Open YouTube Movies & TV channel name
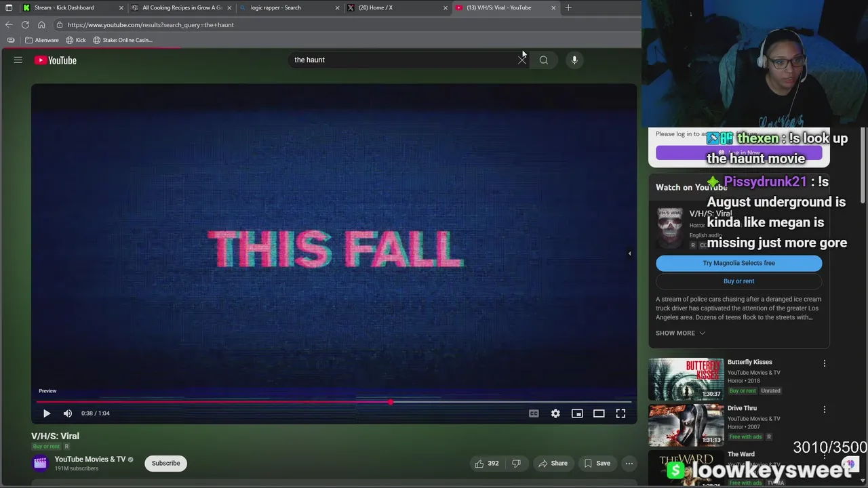Viewport: 868px width, 488px height. [90, 460]
